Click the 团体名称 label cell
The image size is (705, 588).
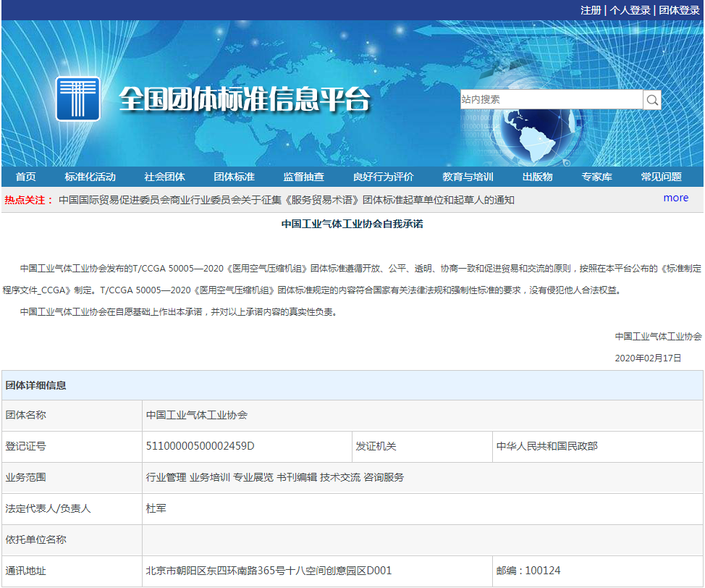[x=72, y=415]
